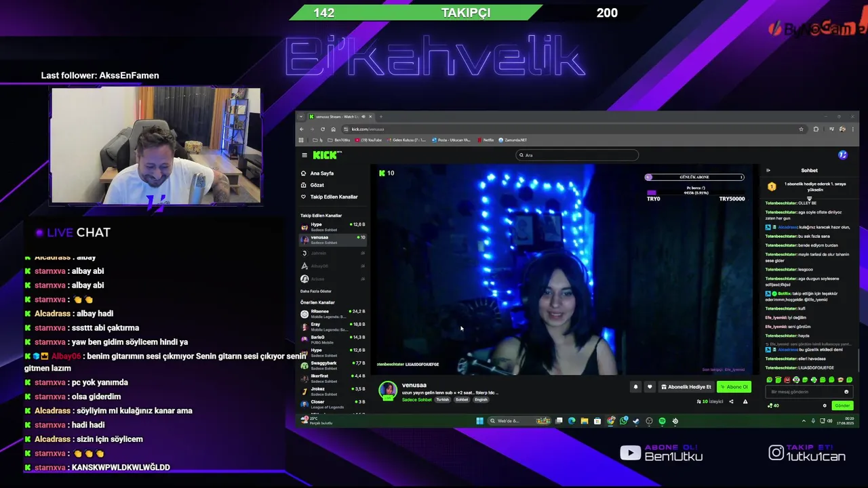
Task: Open recommended channel BarisG
Action: (x=333, y=339)
